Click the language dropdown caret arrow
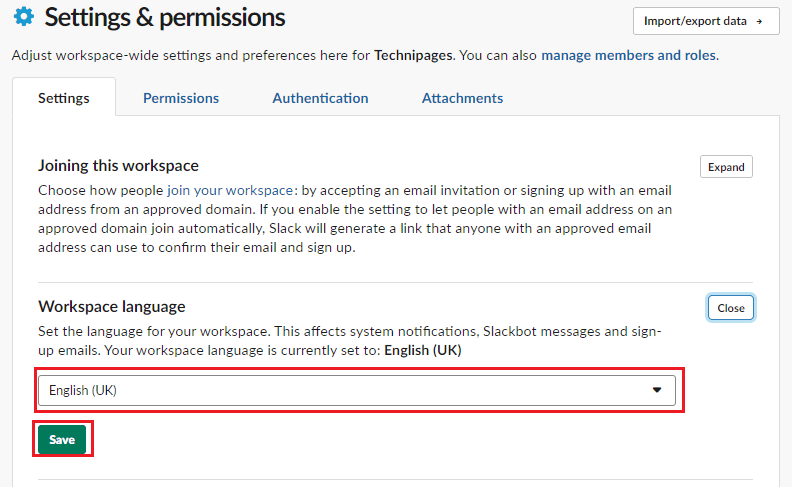Screen dimensions: 792x487 click(657, 391)
